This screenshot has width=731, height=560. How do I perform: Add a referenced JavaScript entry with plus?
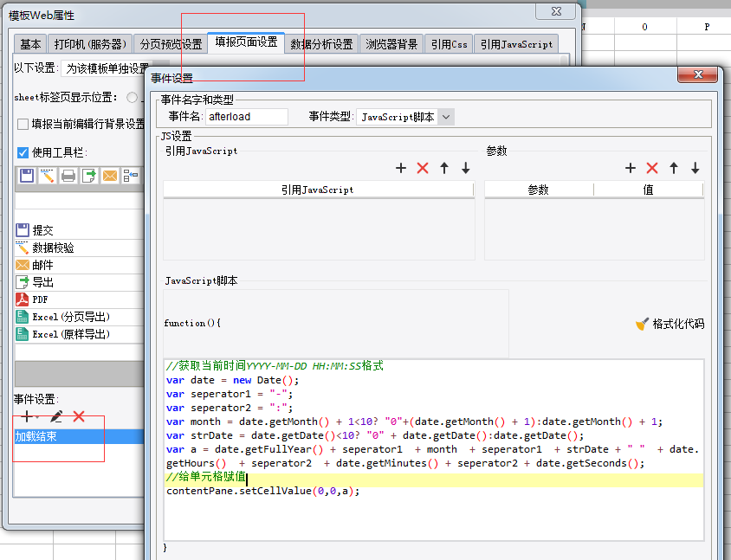coord(401,168)
